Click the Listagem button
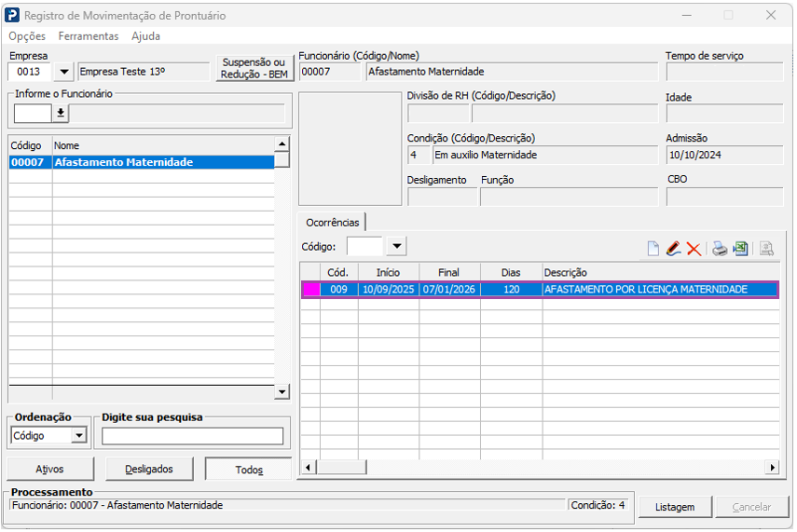The width and height of the screenshot is (797, 532). point(675,507)
